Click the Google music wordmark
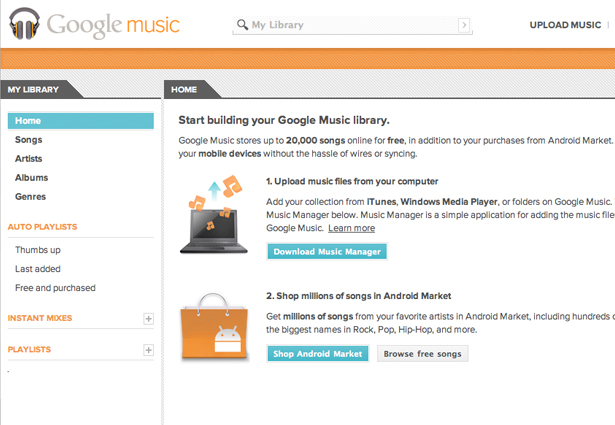615x425 pixels. (113, 25)
